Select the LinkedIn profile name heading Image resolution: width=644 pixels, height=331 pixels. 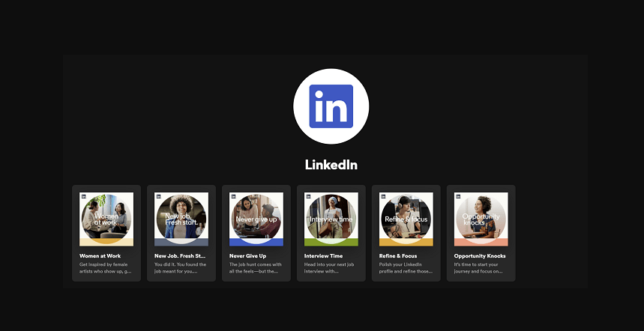[331, 165]
